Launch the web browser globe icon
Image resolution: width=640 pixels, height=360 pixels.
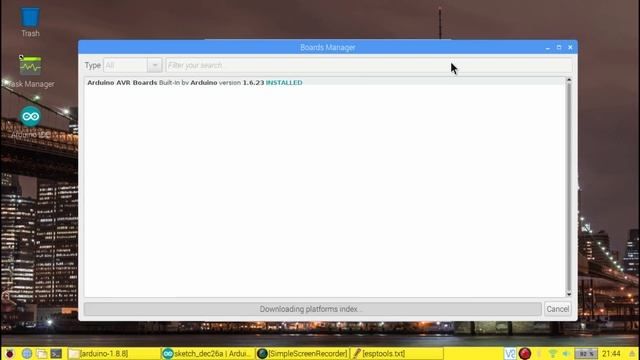coord(27,353)
